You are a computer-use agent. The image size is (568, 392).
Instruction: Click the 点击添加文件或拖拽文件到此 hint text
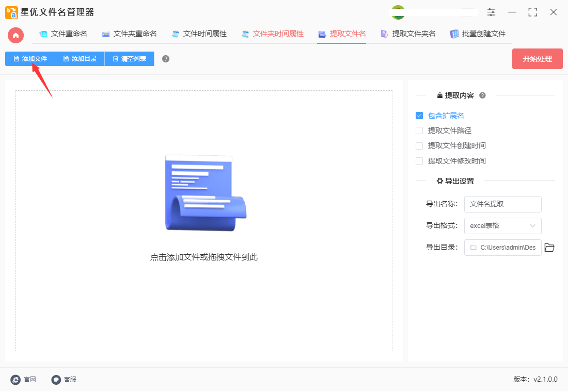[x=204, y=257]
